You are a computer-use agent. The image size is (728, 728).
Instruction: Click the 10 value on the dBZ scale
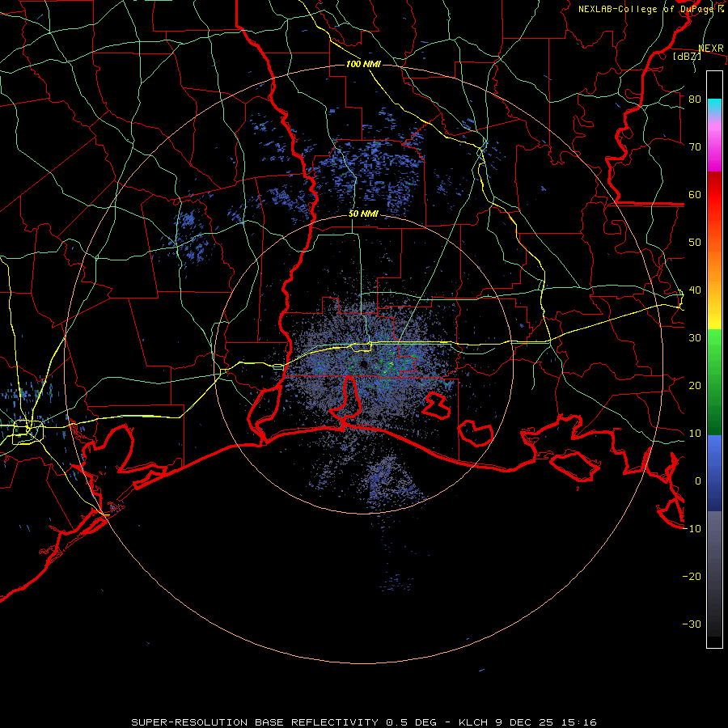point(695,434)
